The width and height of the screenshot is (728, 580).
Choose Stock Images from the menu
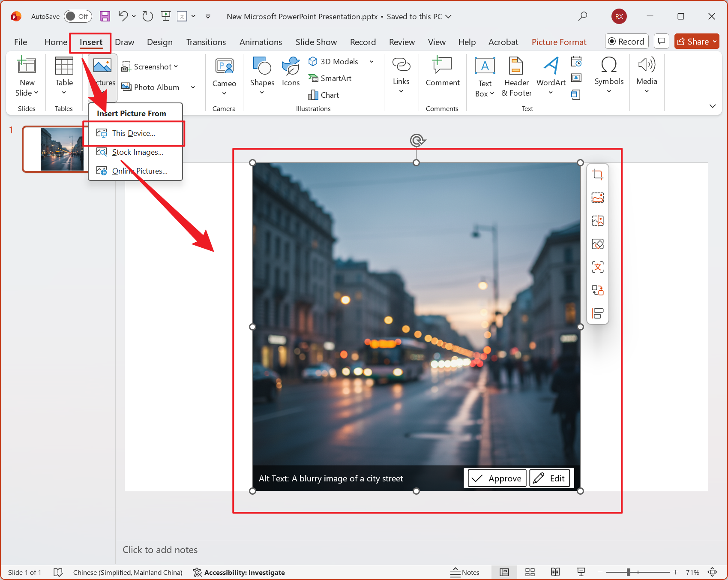pyautogui.click(x=137, y=152)
